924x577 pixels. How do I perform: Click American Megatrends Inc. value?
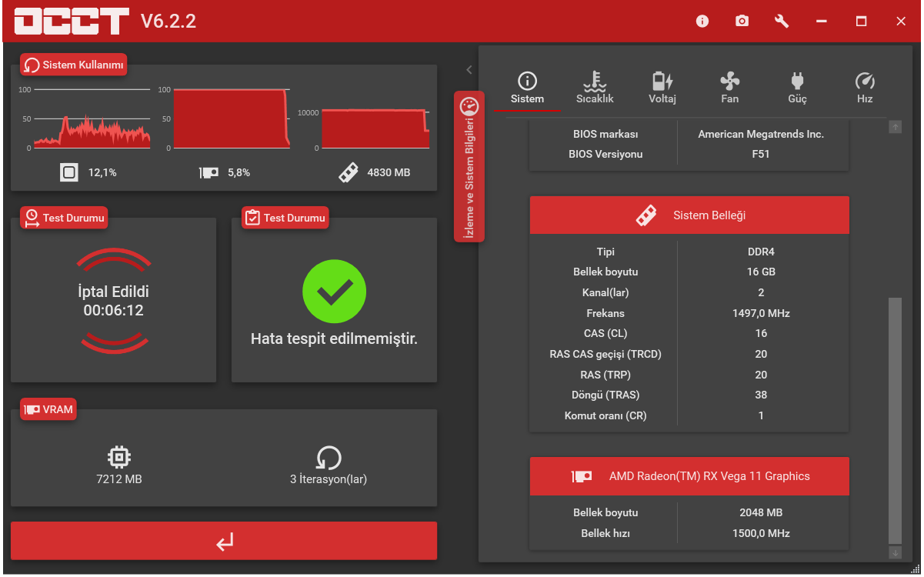pos(761,134)
